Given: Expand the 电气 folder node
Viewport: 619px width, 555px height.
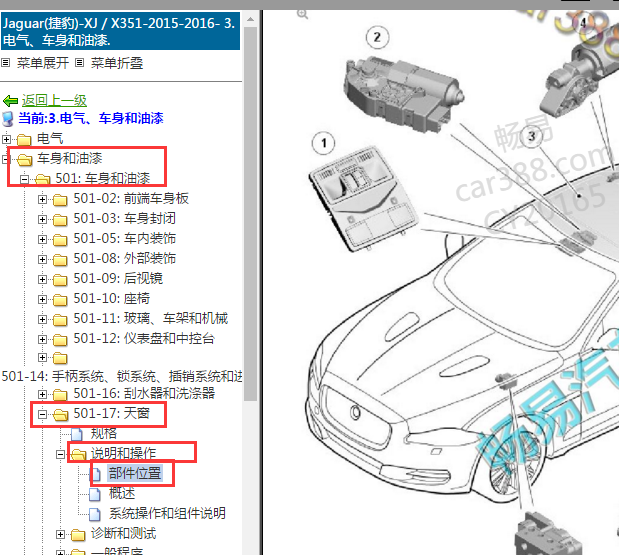Looking at the screenshot, I should [6, 139].
